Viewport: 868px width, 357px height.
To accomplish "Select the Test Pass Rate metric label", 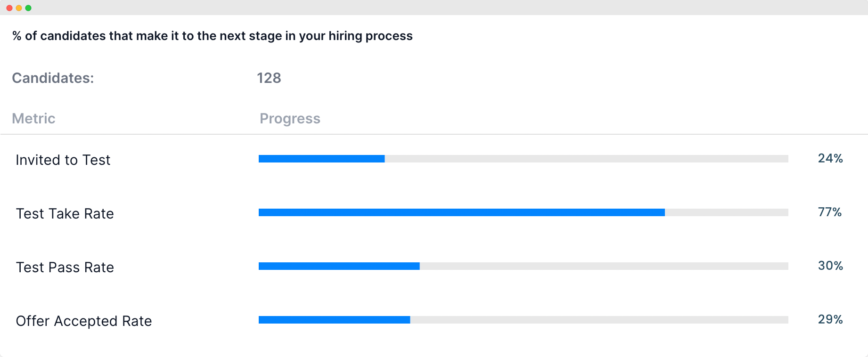I will pyautogui.click(x=65, y=268).
